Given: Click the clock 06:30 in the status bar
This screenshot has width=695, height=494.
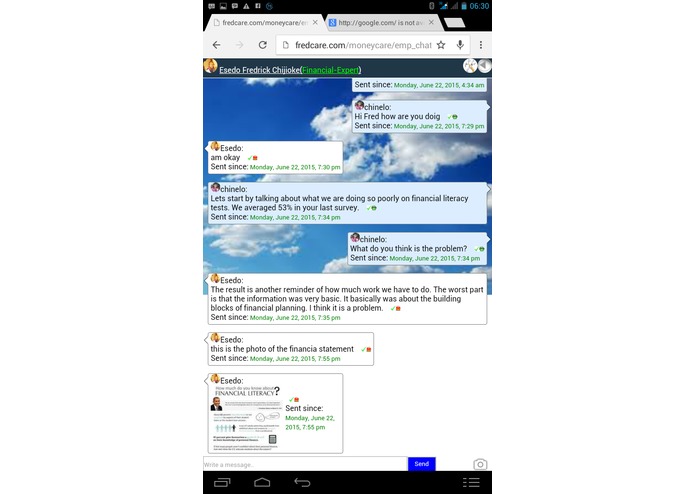Looking at the screenshot, I should coord(479,6).
